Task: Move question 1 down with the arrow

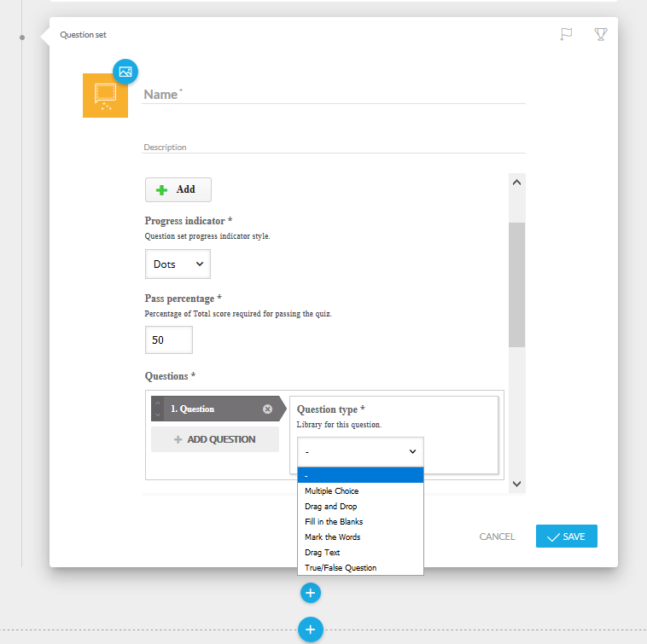Action: (158, 415)
